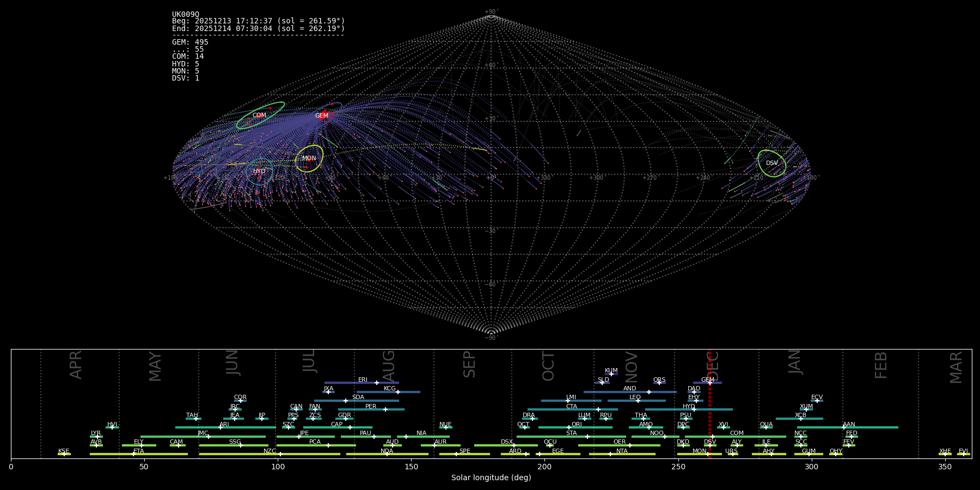Click the GEM radiant label on the sky map

322,115
